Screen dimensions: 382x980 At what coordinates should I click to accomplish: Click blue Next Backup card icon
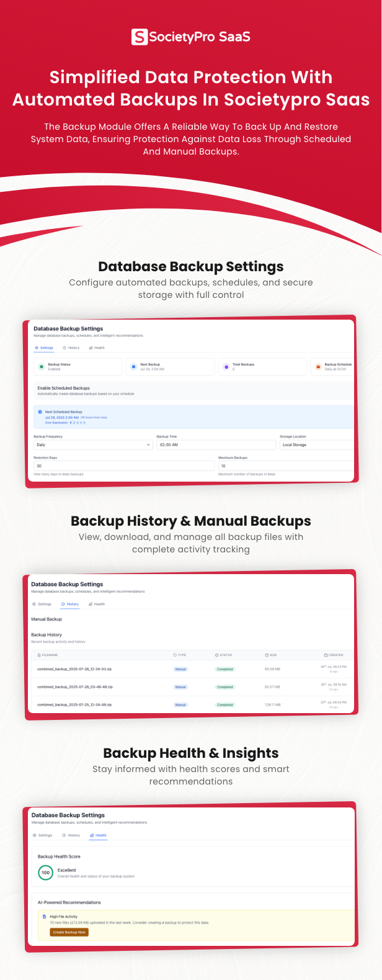pyautogui.click(x=133, y=367)
